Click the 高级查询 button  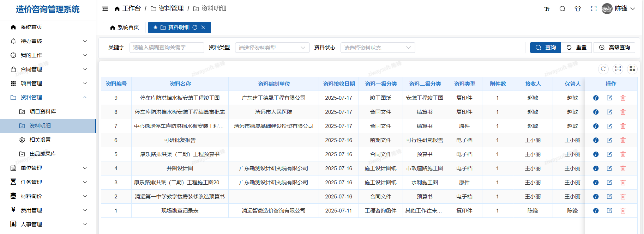coord(614,48)
